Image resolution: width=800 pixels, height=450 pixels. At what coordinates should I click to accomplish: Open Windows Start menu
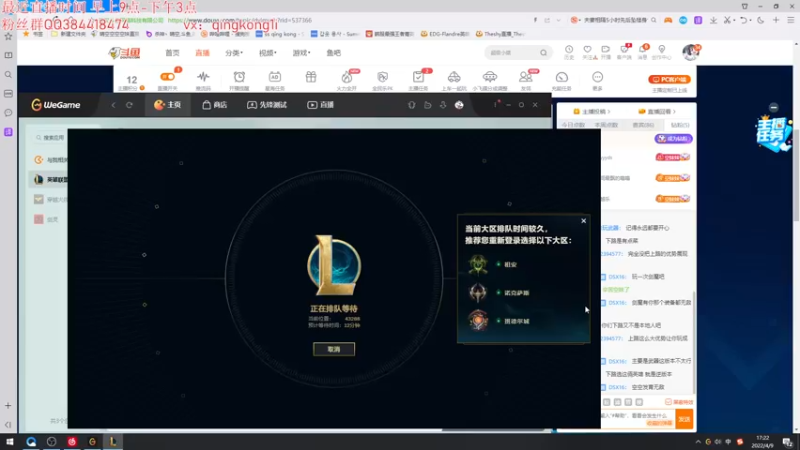(10, 442)
